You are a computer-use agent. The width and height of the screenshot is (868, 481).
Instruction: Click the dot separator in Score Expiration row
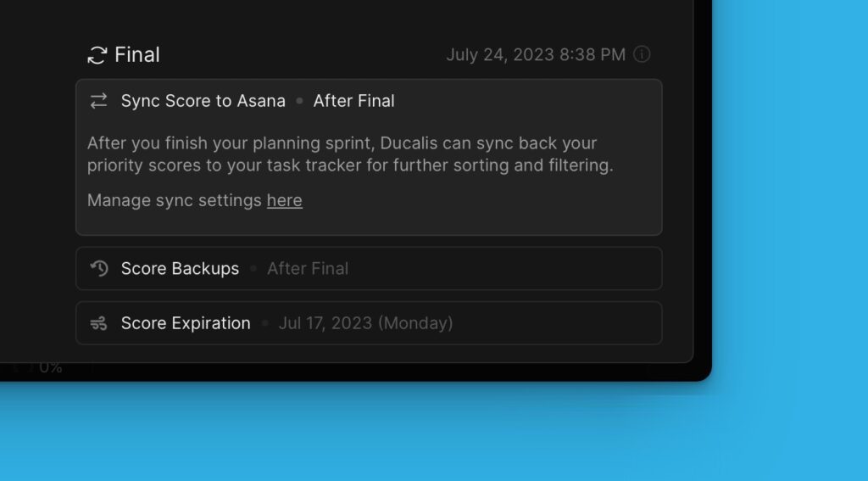[264, 323]
